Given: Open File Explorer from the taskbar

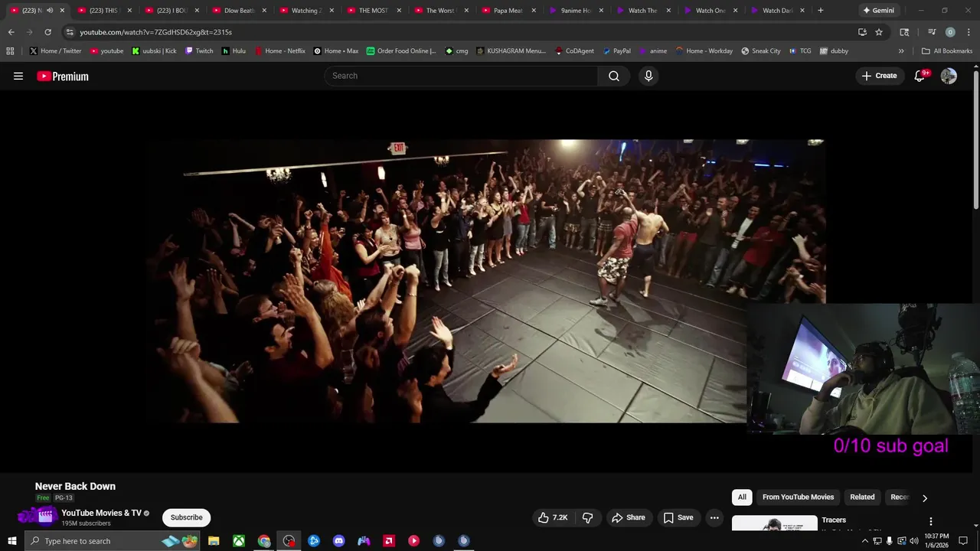Looking at the screenshot, I should (214, 541).
